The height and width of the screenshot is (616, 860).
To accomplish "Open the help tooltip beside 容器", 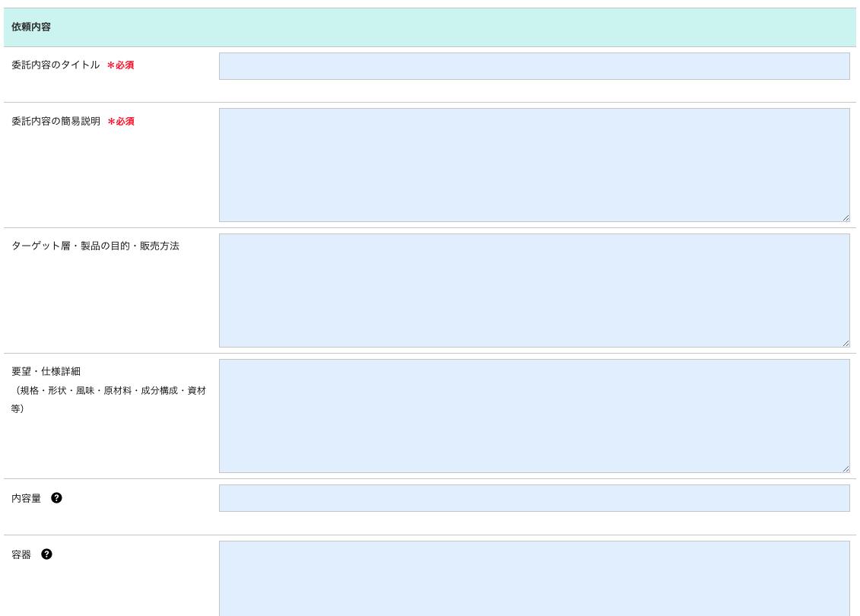I will pos(46,554).
